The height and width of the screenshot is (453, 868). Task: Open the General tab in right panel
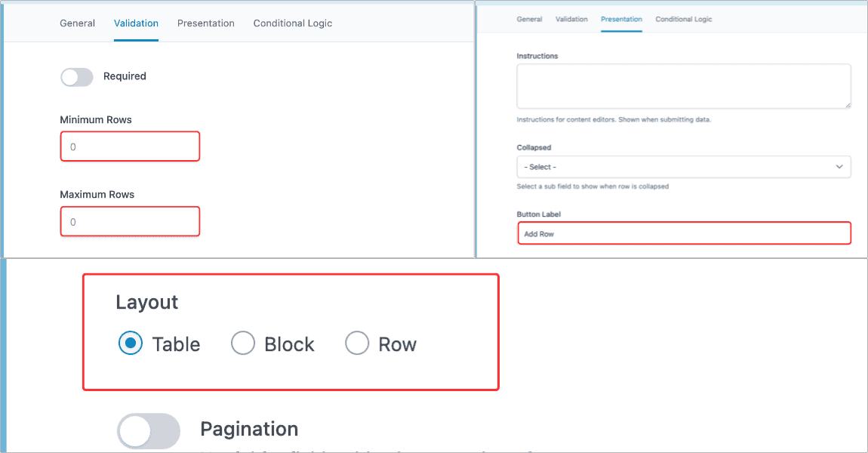(529, 19)
